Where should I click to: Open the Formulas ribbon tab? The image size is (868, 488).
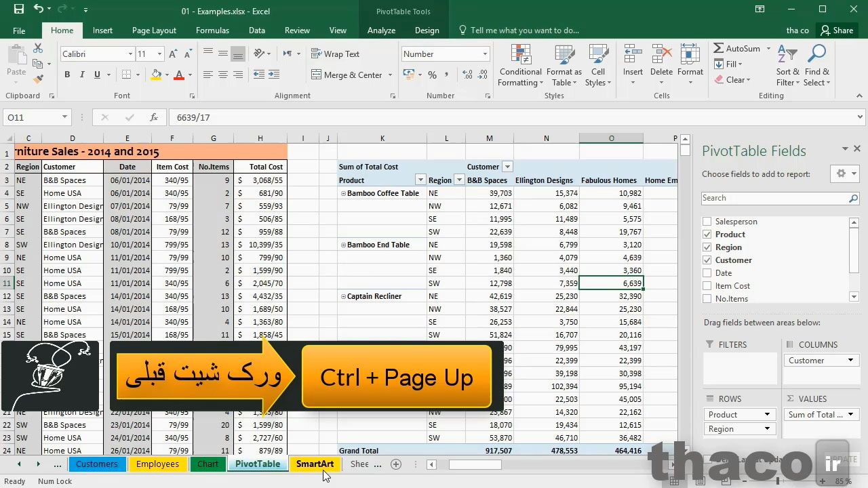coord(212,30)
